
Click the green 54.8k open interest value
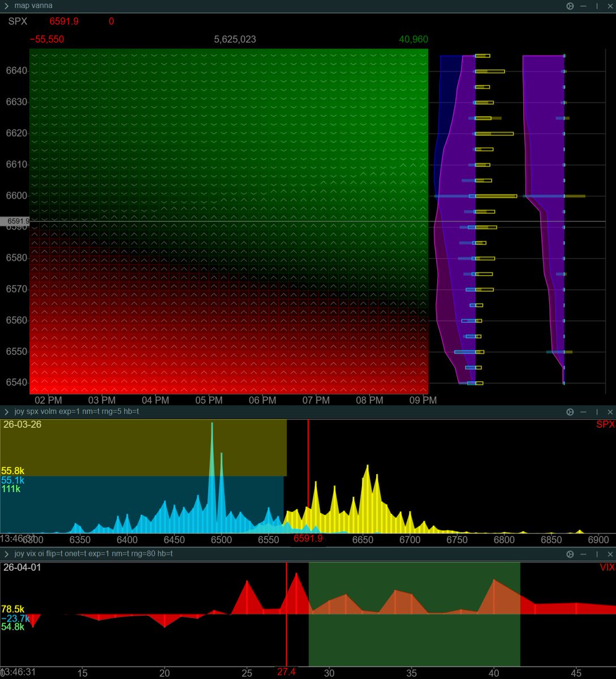point(13,628)
